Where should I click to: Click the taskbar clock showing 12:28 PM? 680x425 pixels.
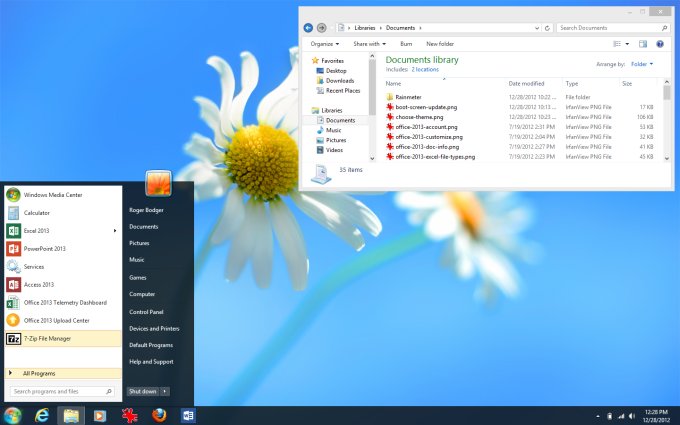(x=656, y=416)
